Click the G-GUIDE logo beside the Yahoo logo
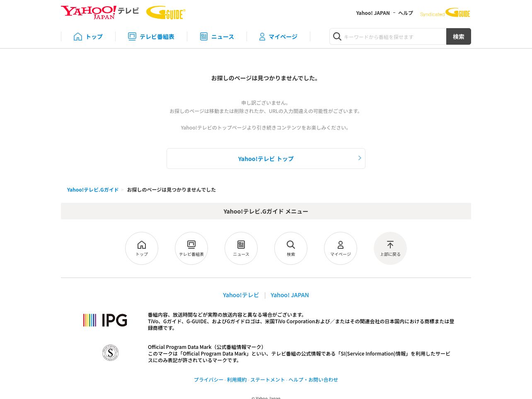 tap(166, 12)
